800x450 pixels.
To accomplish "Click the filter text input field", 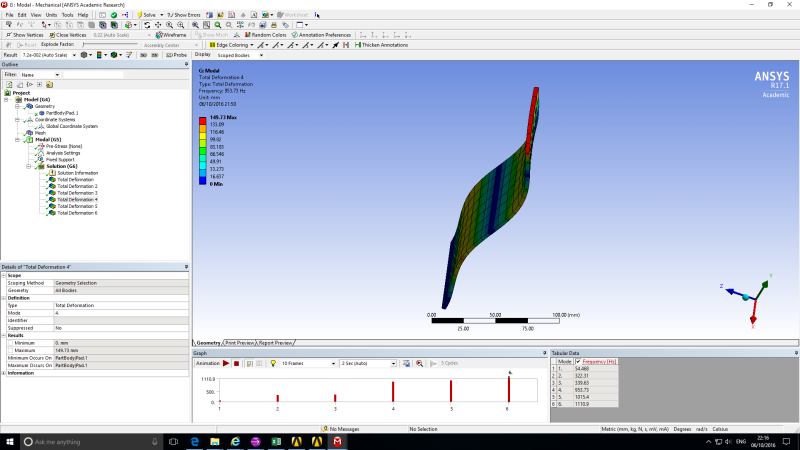I will click(x=93, y=74).
